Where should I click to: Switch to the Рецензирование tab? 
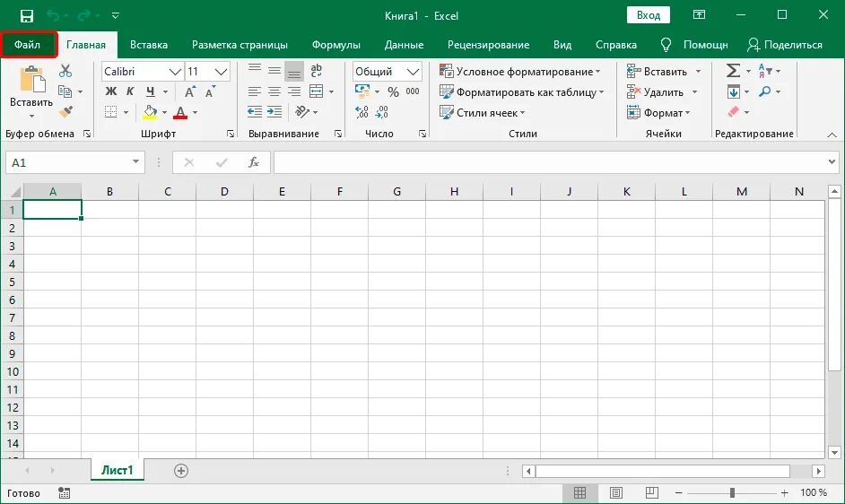pos(488,45)
